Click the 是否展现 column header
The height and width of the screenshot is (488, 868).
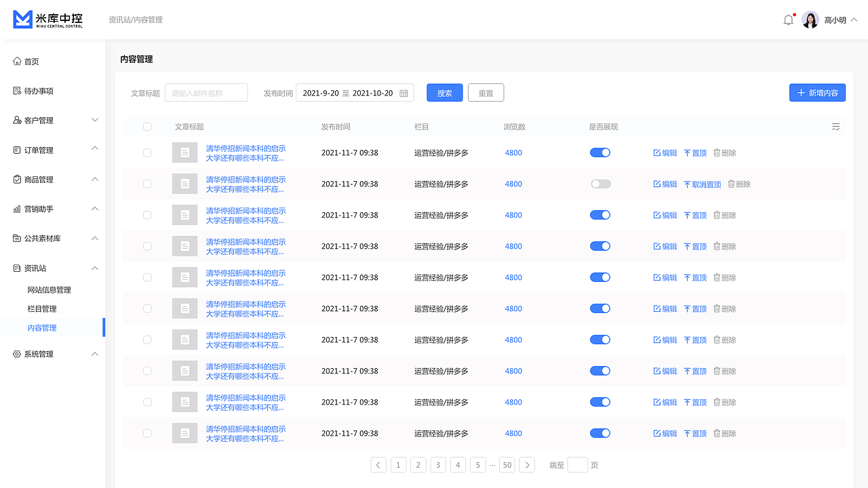604,127
